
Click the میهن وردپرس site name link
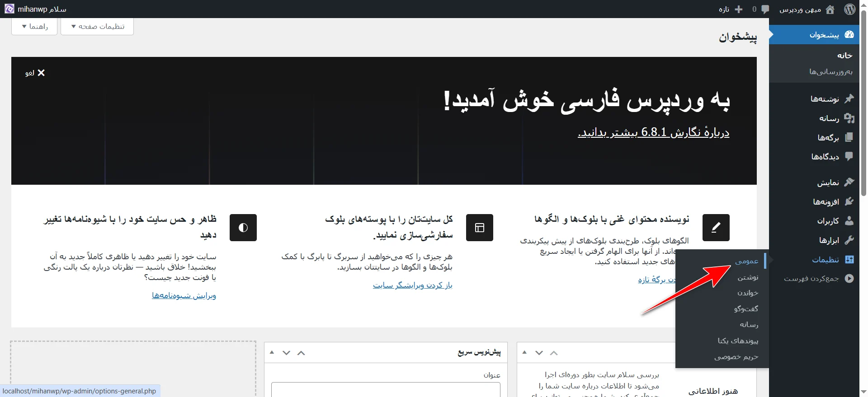[x=800, y=9]
